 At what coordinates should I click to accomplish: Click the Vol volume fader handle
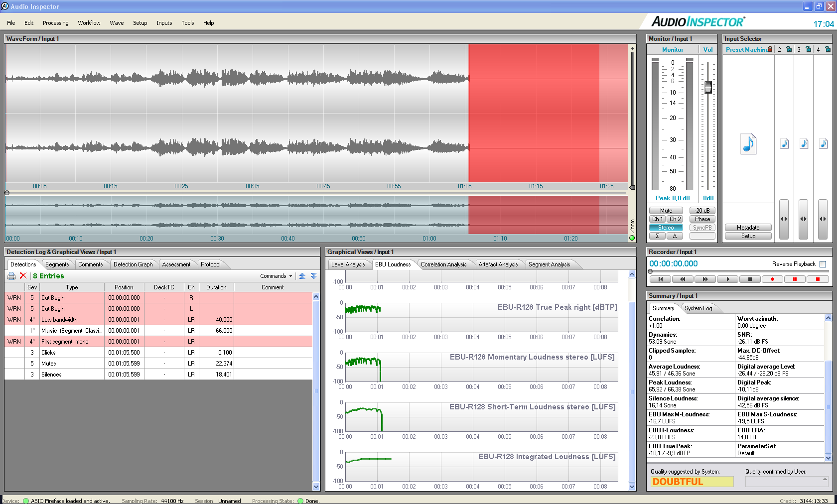(708, 87)
